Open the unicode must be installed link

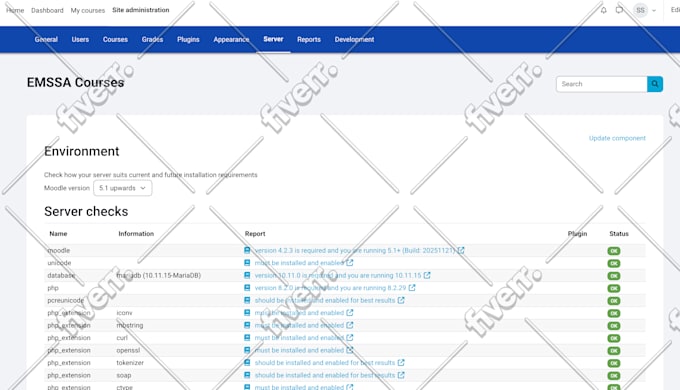(x=299, y=263)
